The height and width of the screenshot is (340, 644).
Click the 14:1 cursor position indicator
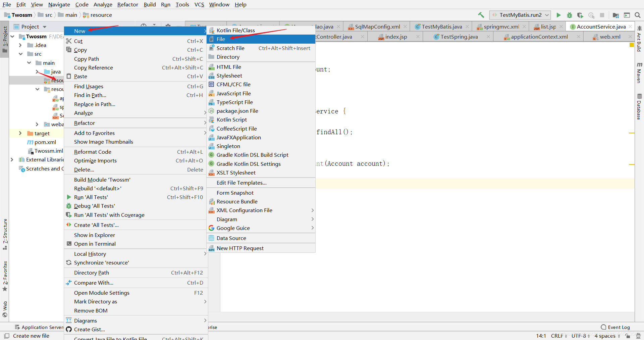pos(541,336)
